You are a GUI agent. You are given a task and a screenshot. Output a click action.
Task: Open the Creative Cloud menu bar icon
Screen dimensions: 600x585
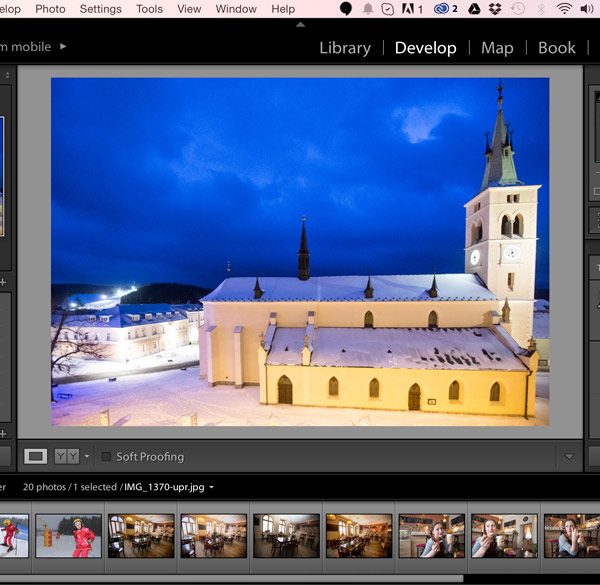pyautogui.click(x=445, y=8)
